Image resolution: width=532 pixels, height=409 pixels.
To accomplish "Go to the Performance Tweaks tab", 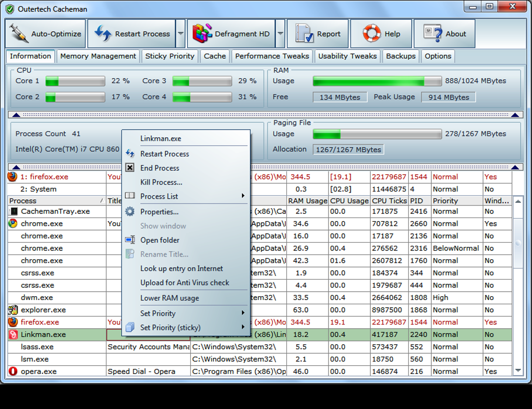I will coord(272,56).
